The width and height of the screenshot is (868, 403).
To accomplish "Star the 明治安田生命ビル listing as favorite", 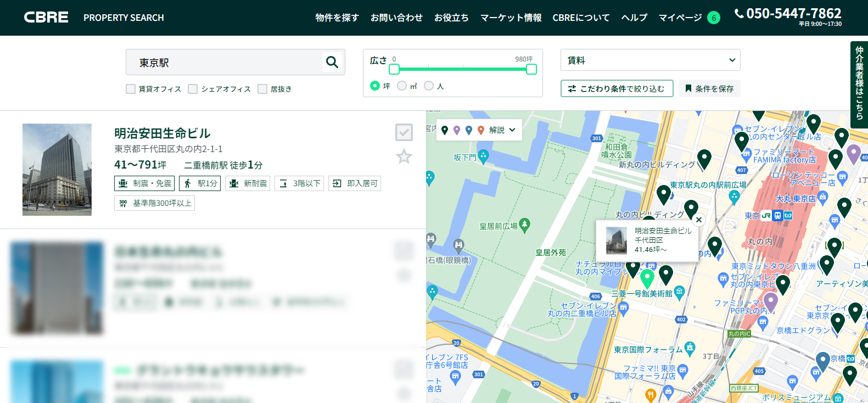I will (404, 156).
